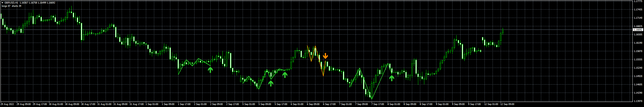Click the '1 Sep 01:00' time axis label
This screenshot has height=107, width=644.
[x=152, y=104]
